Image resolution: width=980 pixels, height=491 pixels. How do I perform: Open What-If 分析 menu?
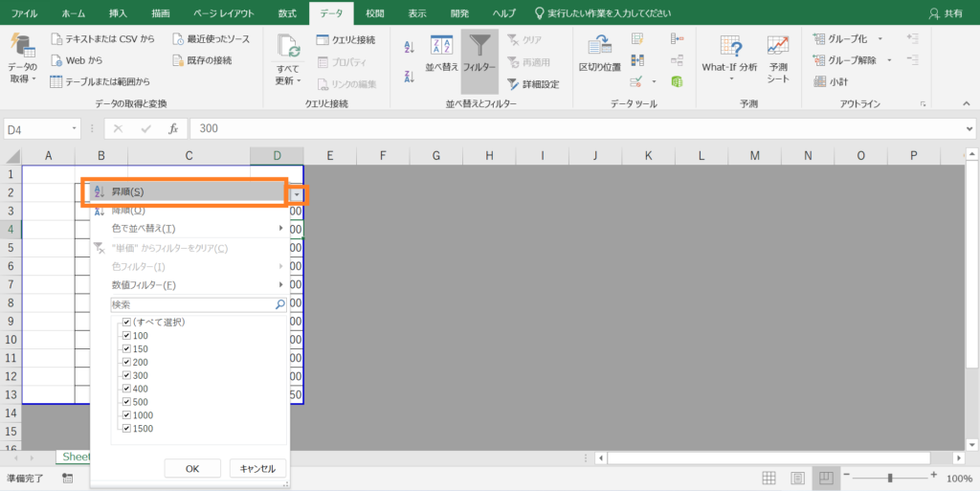click(x=729, y=57)
